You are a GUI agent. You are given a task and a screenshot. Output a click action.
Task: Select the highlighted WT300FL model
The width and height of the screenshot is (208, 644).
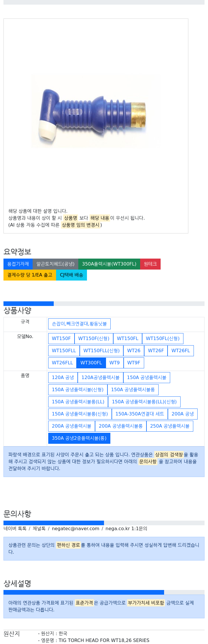91,363
